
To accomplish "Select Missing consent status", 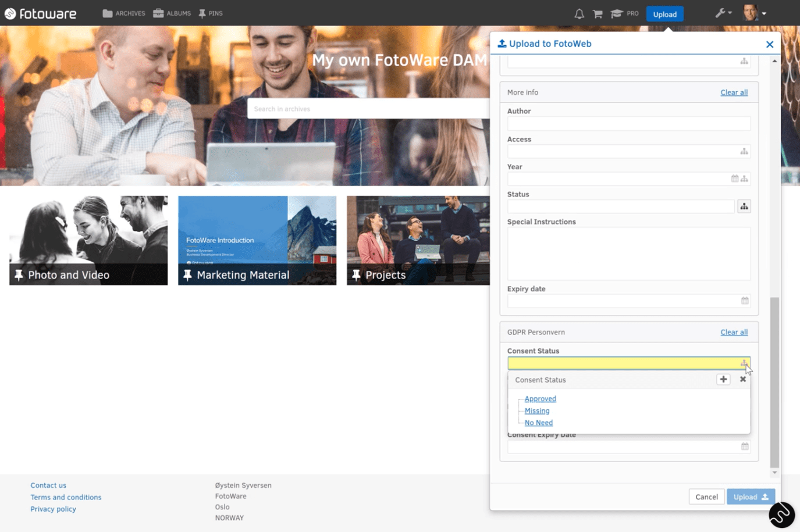I will [x=536, y=411].
